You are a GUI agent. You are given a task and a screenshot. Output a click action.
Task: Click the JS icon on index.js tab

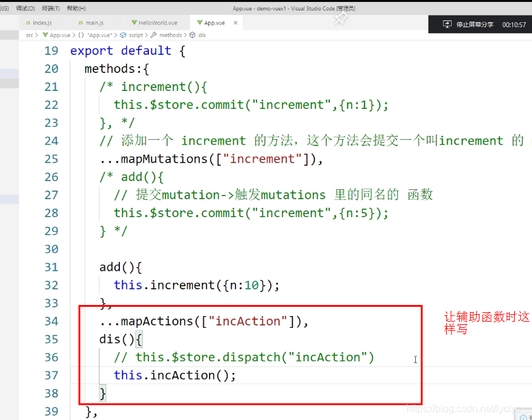(x=28, y=23)
